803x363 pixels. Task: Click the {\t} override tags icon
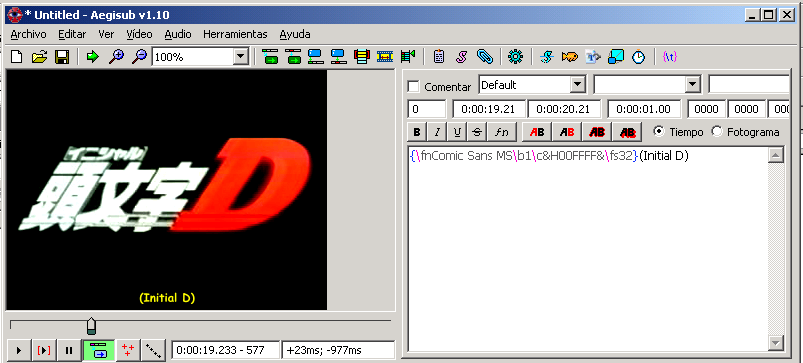pos(669,57)
